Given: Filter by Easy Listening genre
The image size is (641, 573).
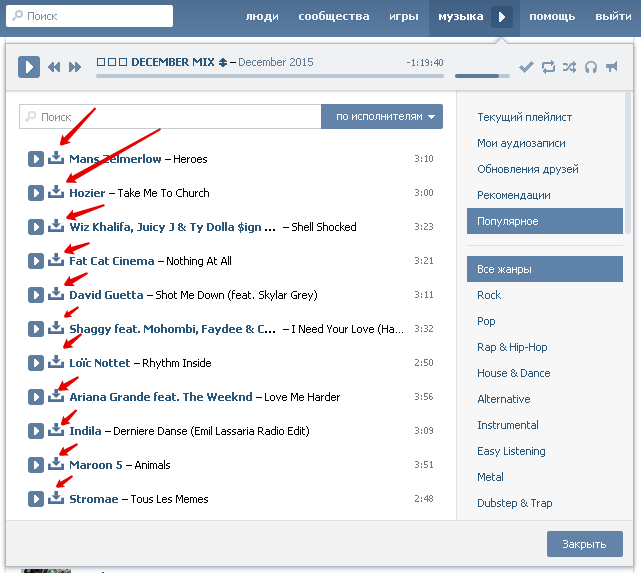Looking at the screenshot, I should click(511, 451).
